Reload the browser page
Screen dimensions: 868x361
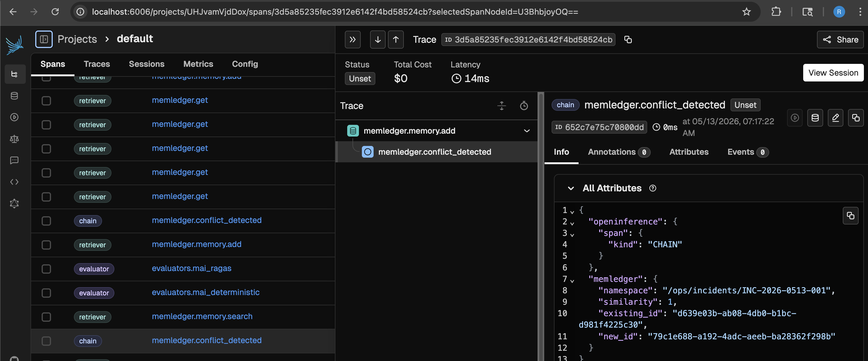[55, 12]
